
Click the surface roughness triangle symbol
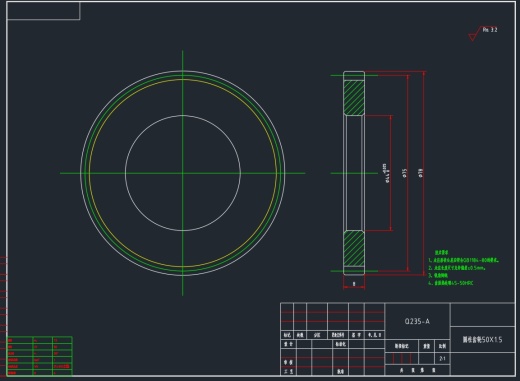[x=473, y=37]
